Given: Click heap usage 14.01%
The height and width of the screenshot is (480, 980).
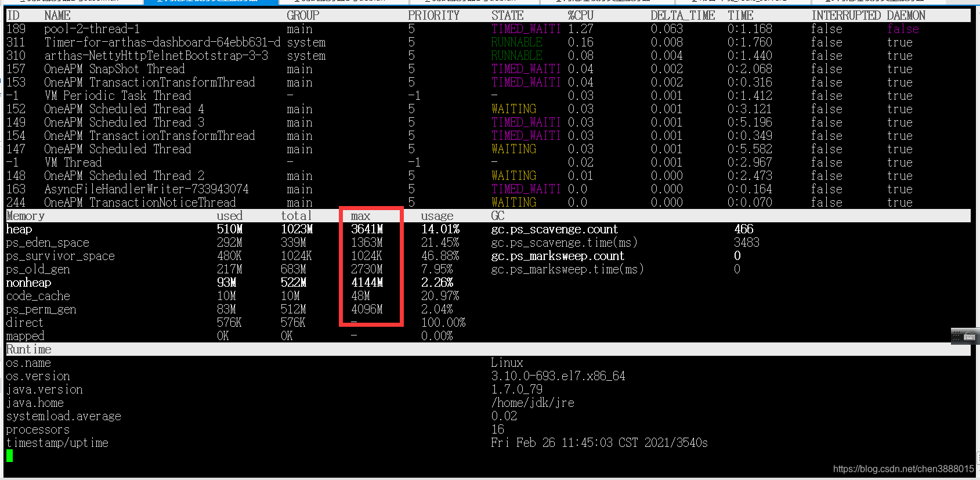Looking at the screenshot, I should click(440, 229).
